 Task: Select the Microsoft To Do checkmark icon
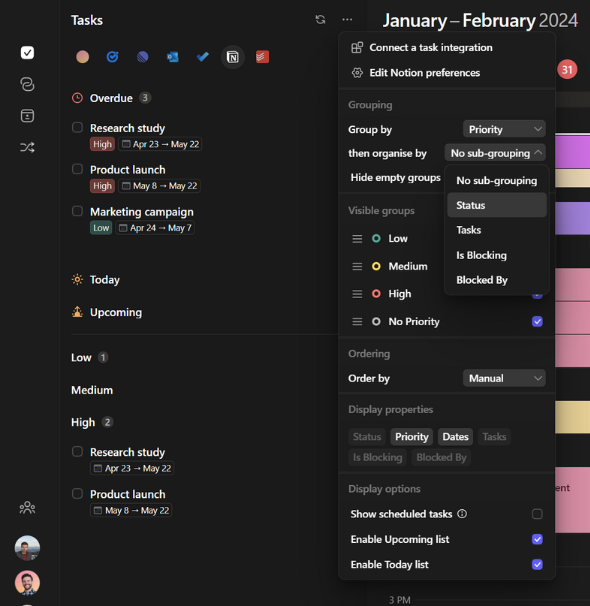(x=202, y=57)
